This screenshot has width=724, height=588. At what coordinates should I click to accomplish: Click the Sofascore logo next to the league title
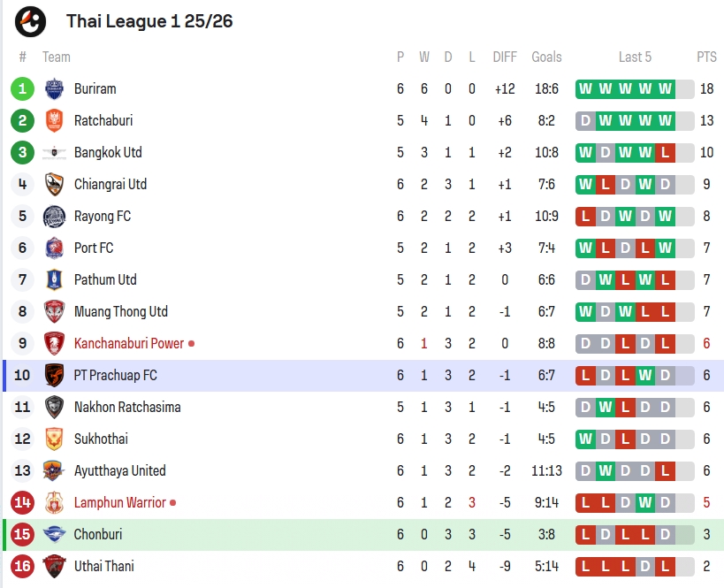pos(30,21)
